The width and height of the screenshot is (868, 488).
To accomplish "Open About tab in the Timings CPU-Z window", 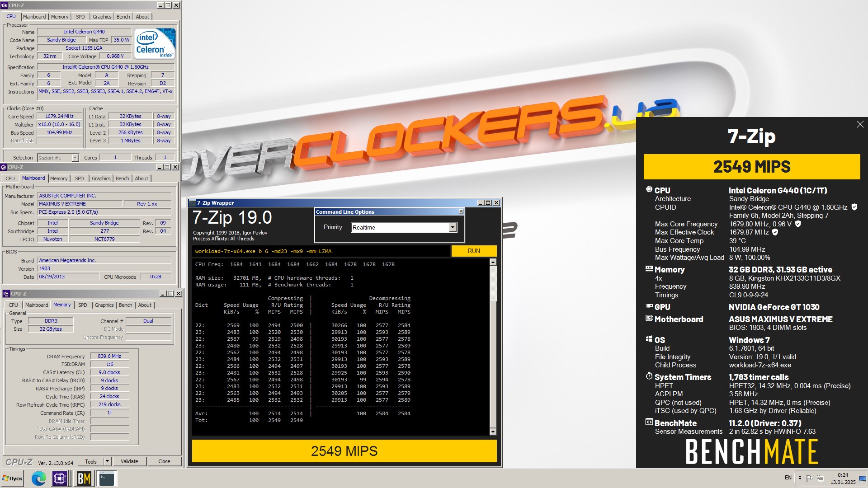I will click(145, 305).
